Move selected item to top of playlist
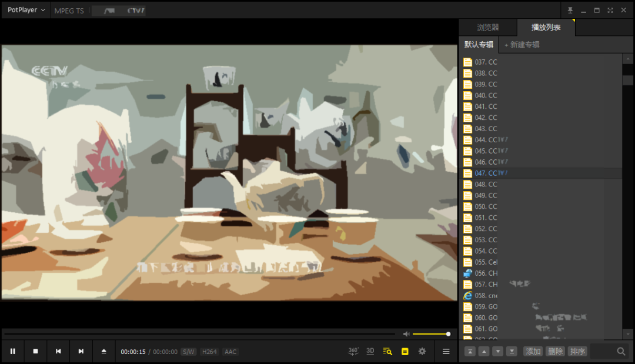This screenshot has width=635, height=364. (x=470, y=351)
